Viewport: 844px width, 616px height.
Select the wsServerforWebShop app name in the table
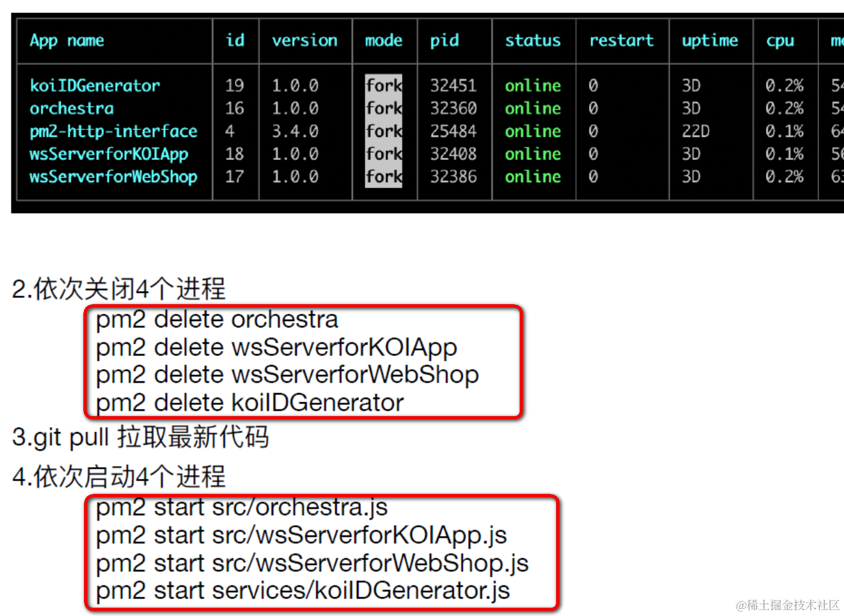[x=113, y=177]
